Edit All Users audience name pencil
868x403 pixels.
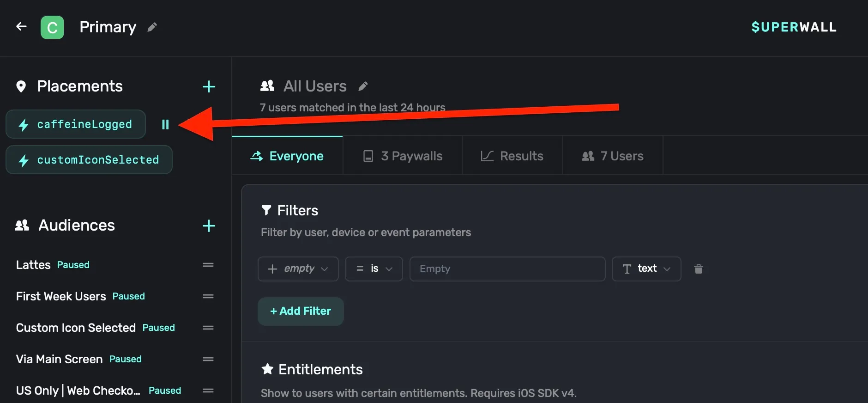[363, 86]
